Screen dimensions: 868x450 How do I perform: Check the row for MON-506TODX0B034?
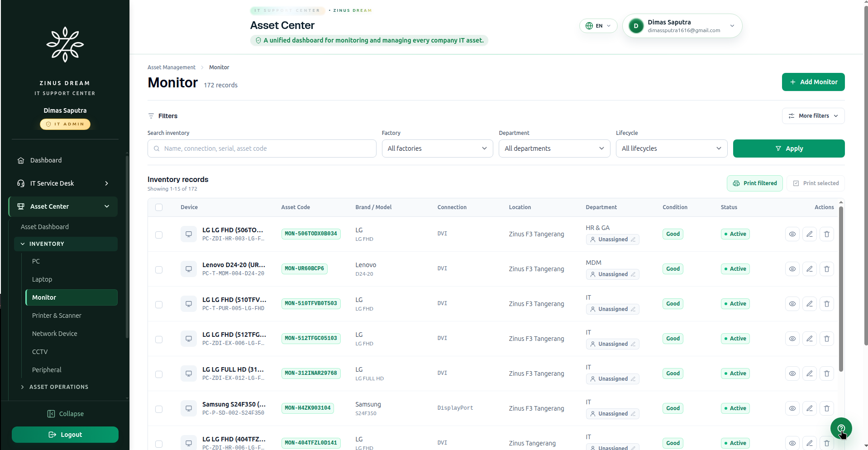click(x=159, y=235)
